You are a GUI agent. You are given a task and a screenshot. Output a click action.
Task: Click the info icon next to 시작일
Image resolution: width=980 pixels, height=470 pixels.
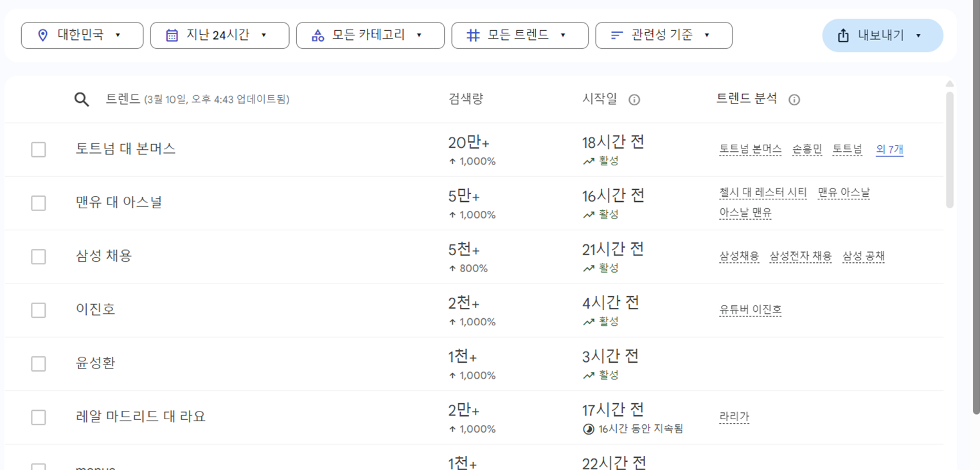pyautogui.click(x=634, y=100)
